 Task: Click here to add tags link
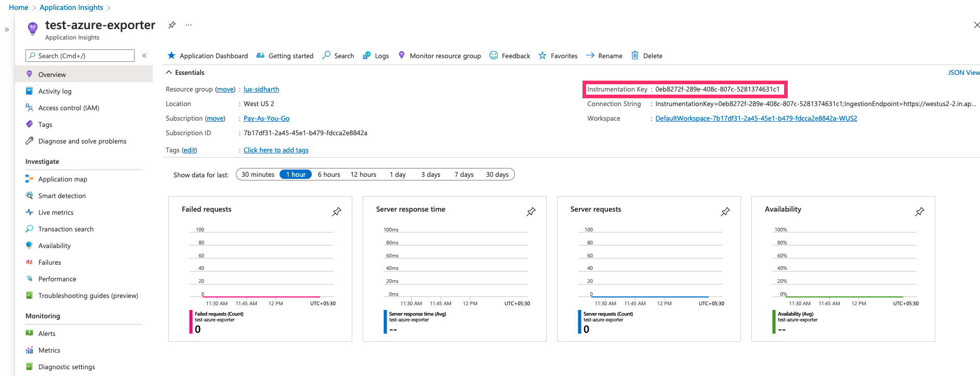coord(276,150)
